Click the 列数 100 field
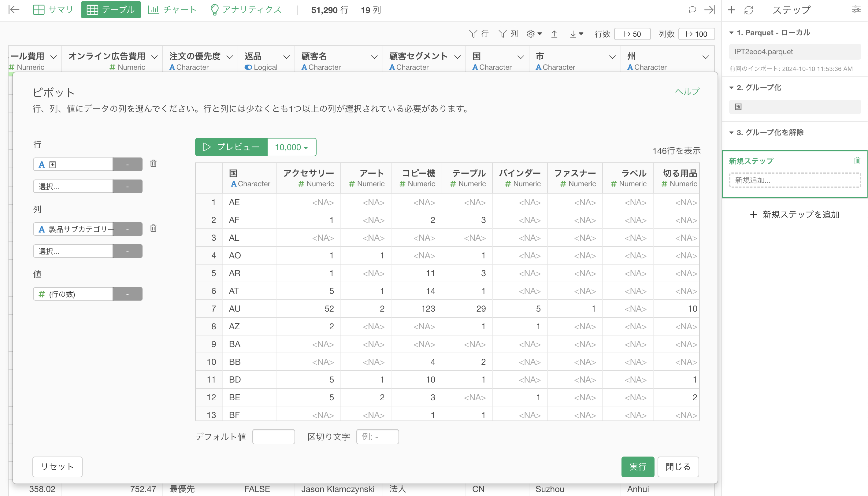 pyautogui.click(x=696, y=34)
